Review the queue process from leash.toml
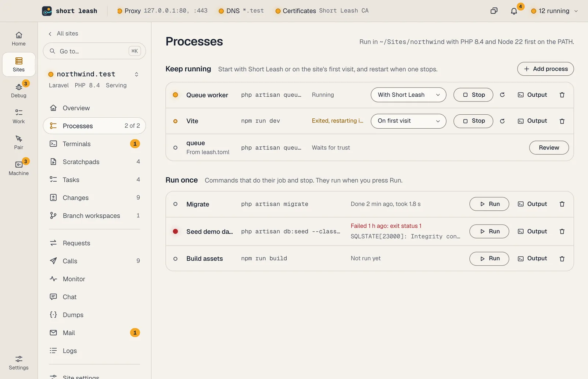The height and width of the screenshot is (379, 588). point(549,147)
